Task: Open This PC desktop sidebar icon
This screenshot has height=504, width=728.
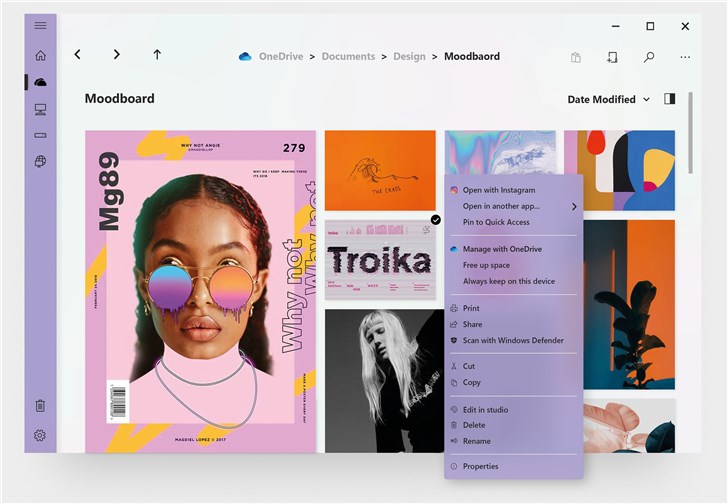Action: pyautogui.click(x=40, y=110)
